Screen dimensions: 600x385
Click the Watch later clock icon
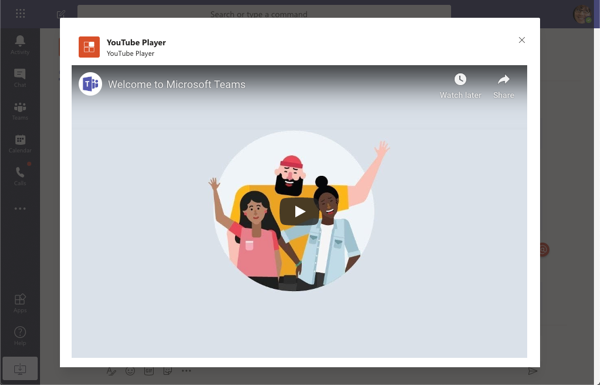[x=460, y=79]
